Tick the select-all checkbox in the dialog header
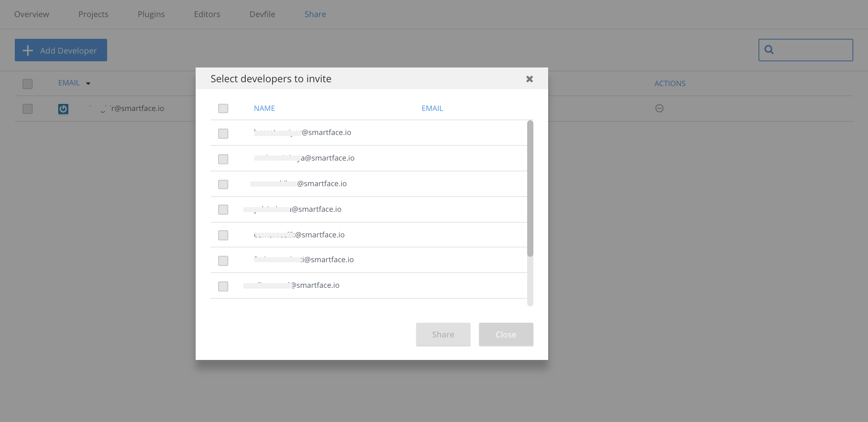868x422 pixels. 223,109
